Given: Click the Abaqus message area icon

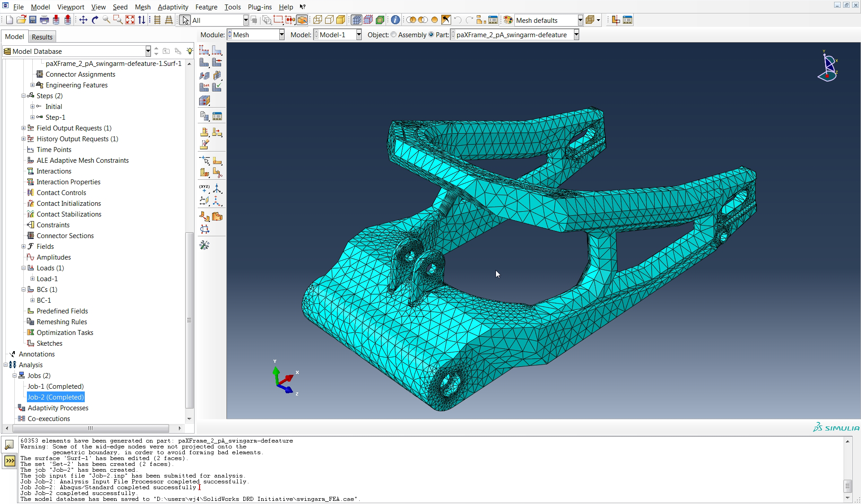Looking at the screenshot, I should (x=9, y=445).
